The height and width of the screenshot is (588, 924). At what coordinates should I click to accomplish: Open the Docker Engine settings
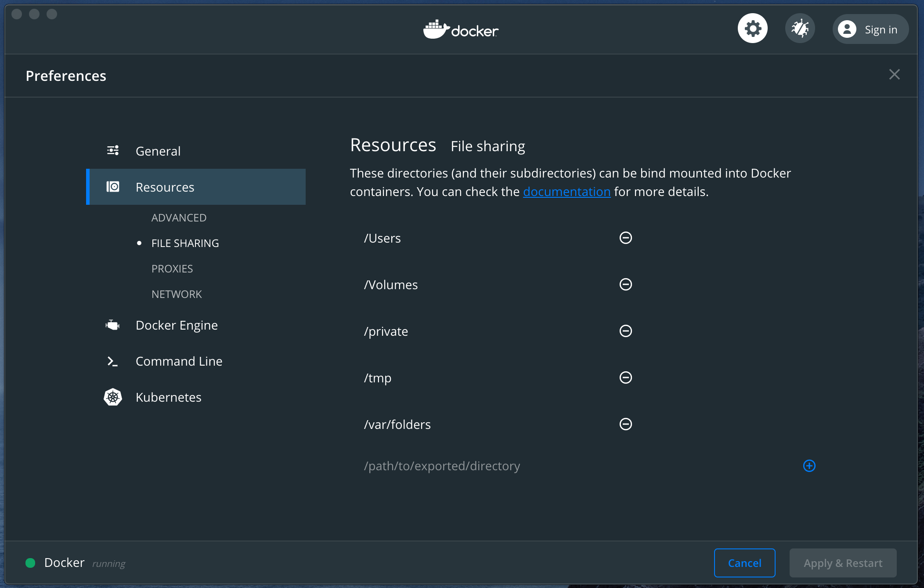point(177,325)
